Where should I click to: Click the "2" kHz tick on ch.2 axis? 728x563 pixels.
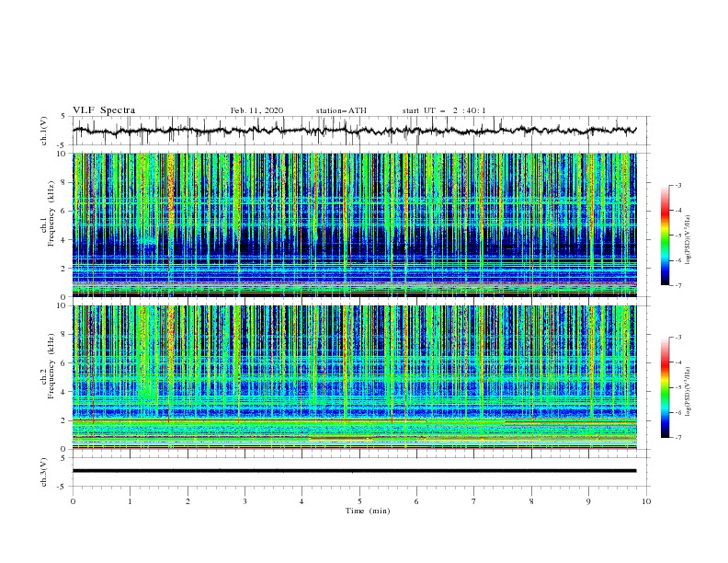click(64, 420)
